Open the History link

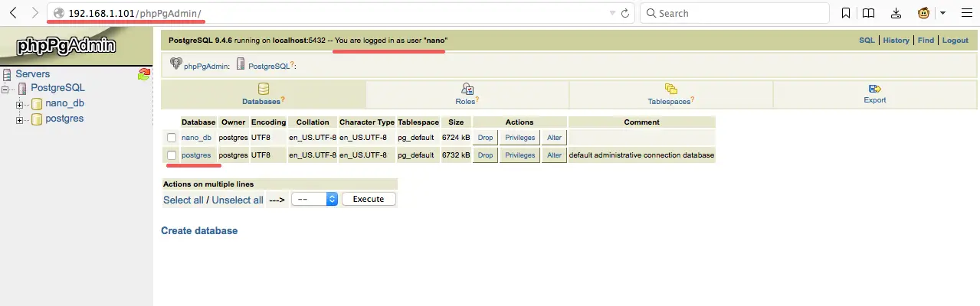pos(896,41)
